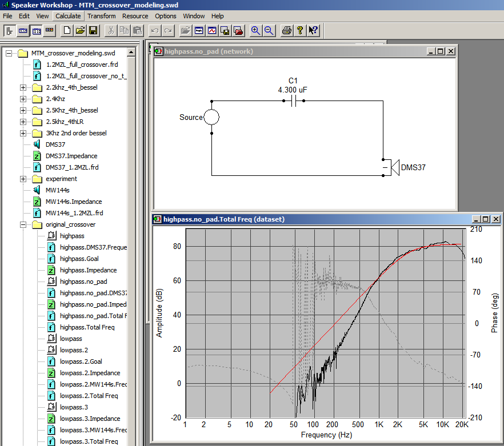The height and width of the screenshot is (446, 504).
Task: Expand the 2.5khz_4thLR folder
Action: 23,122
